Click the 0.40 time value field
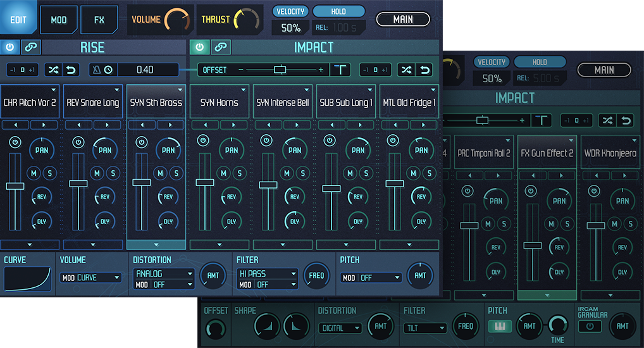The image size is (644, 348). (x=145, y=70)
